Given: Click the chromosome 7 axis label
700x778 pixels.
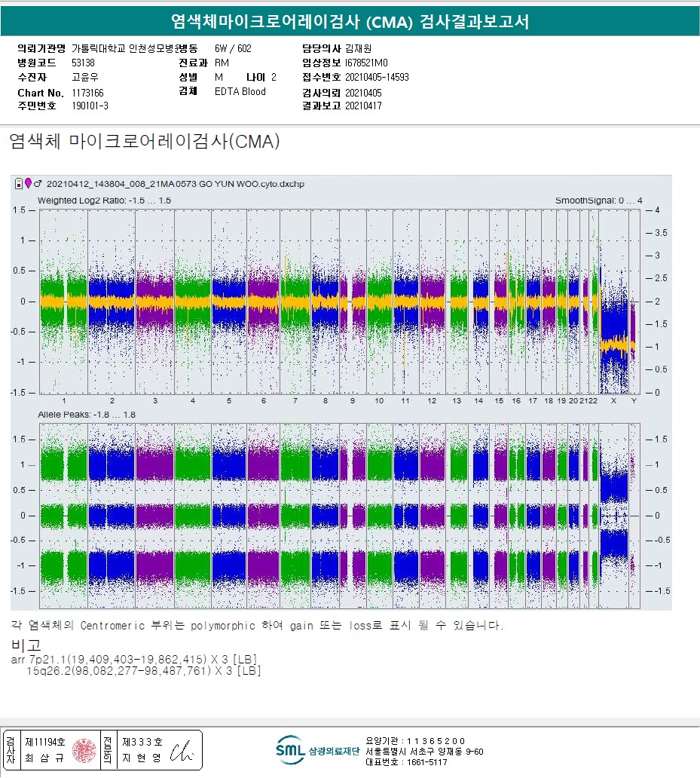Looking at the screenshot, I should pos(295,400).
